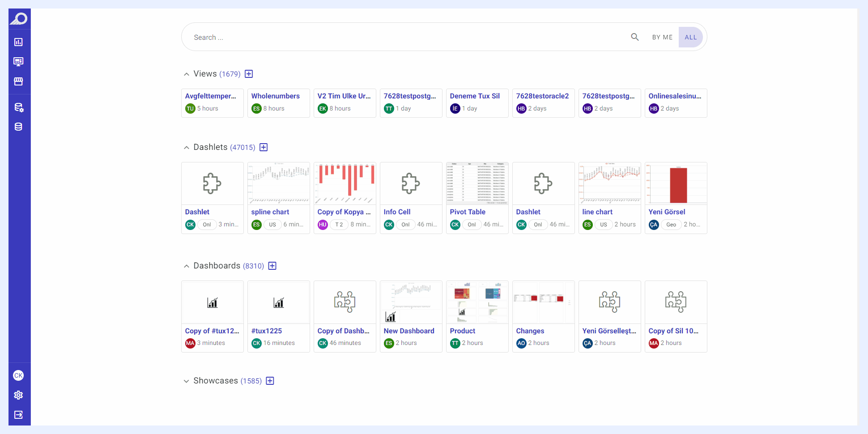
Task: Add a new view with the plus icon
Action: pos(249,74)
